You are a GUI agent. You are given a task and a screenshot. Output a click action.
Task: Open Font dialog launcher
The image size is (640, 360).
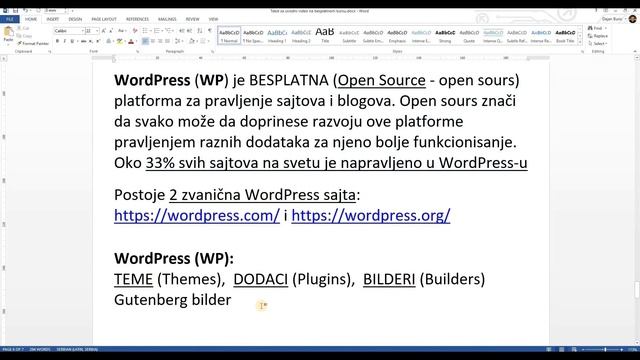[138, 52]
